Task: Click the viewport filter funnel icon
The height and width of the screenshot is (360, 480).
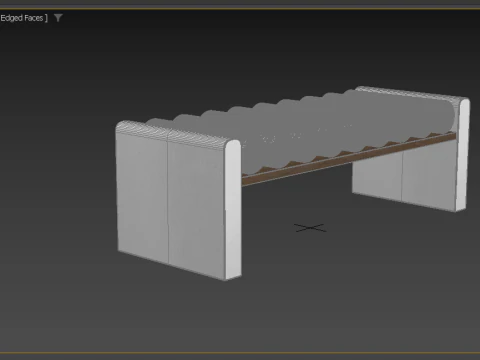Action: tap(58, 18)
